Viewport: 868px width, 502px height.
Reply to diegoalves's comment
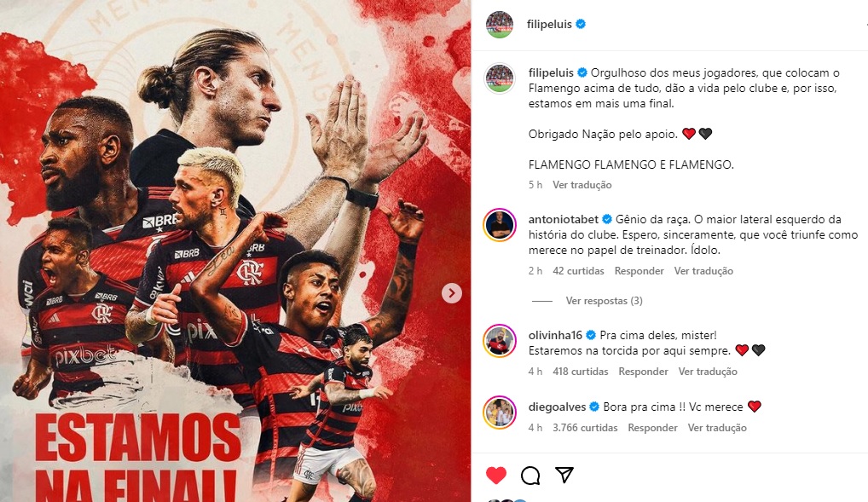pos(652,428)
